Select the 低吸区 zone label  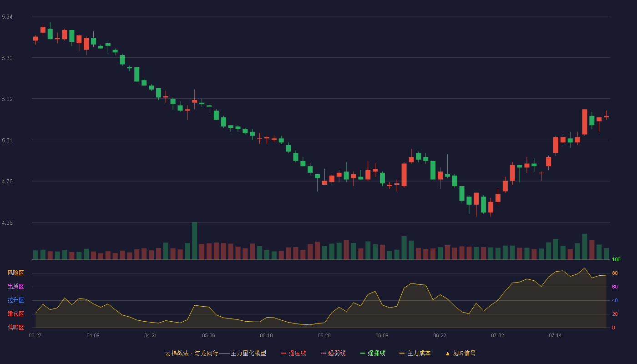click(x=15, y=327)
